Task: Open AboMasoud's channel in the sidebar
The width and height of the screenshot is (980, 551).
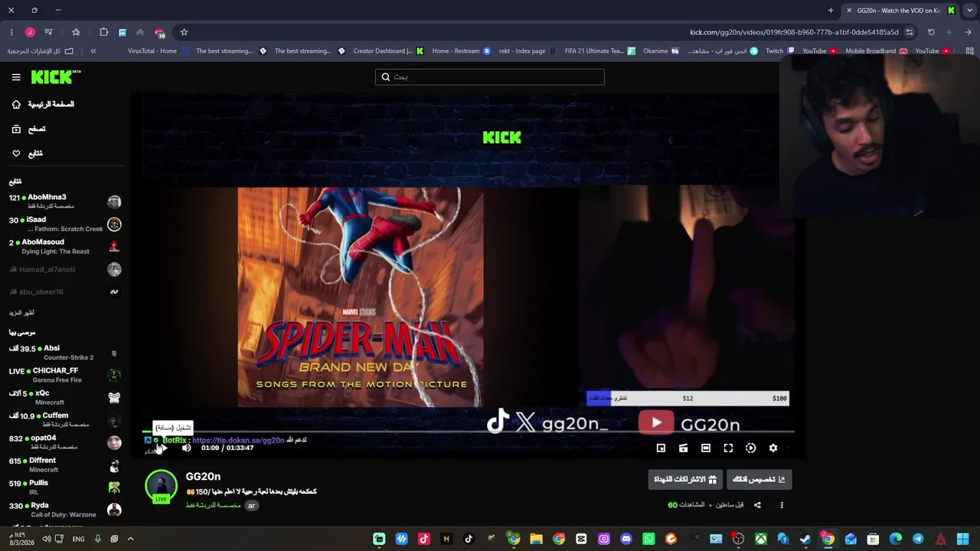Action: click(64, 246)
